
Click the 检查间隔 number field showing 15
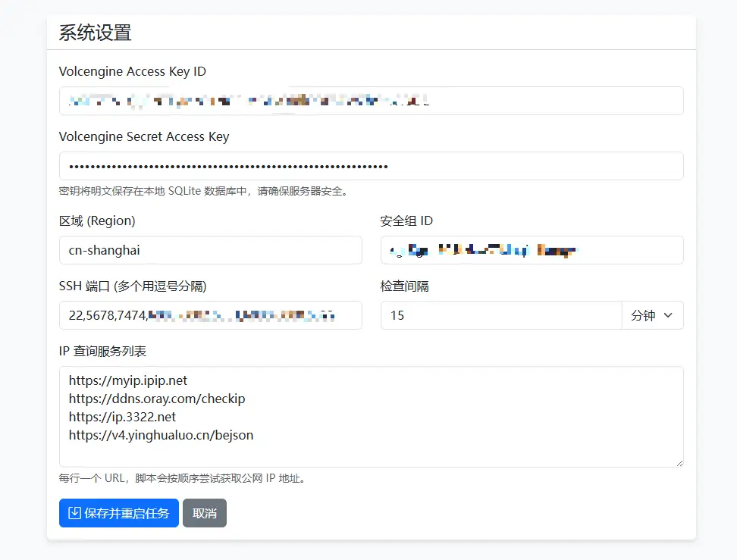[500, 315]
